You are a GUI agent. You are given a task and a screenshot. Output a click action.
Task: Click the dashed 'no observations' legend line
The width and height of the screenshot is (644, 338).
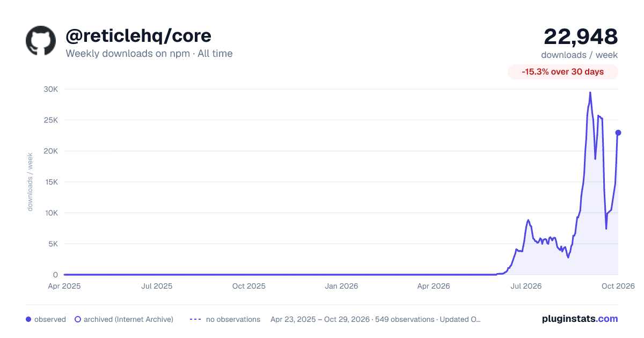pyautogui.click(x=195, y=319)
